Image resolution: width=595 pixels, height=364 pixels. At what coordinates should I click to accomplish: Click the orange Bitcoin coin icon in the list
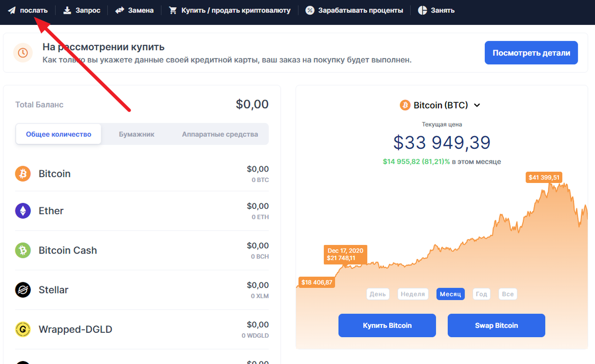(23, 174)
